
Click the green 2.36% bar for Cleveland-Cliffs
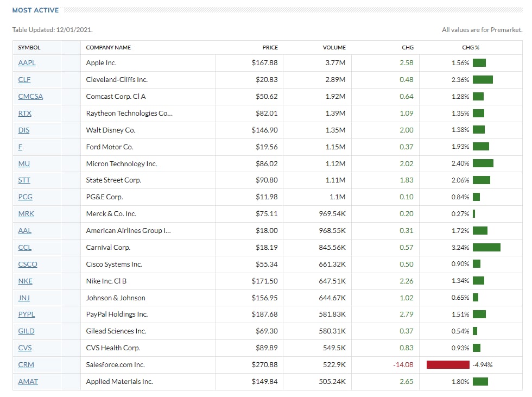tap(483, 79)
